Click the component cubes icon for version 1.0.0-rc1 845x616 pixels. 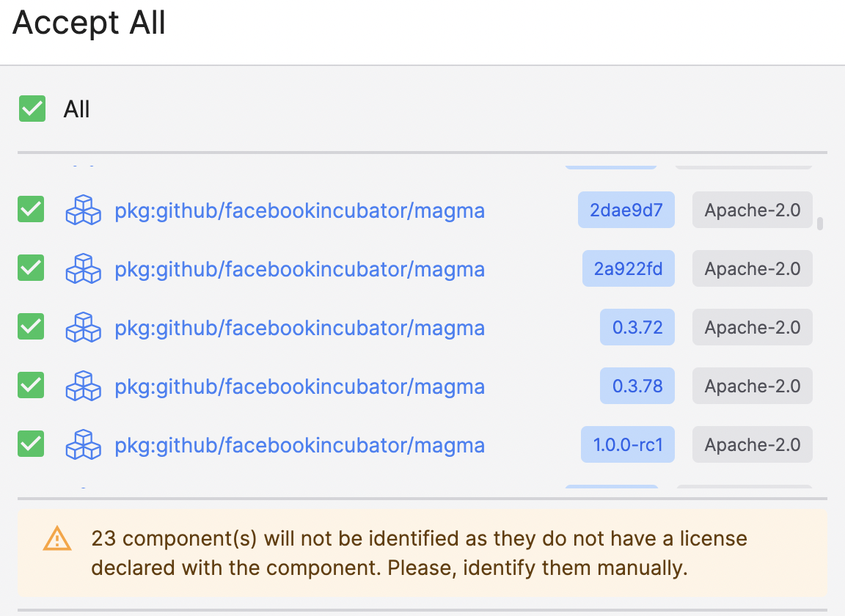[83, 444]
